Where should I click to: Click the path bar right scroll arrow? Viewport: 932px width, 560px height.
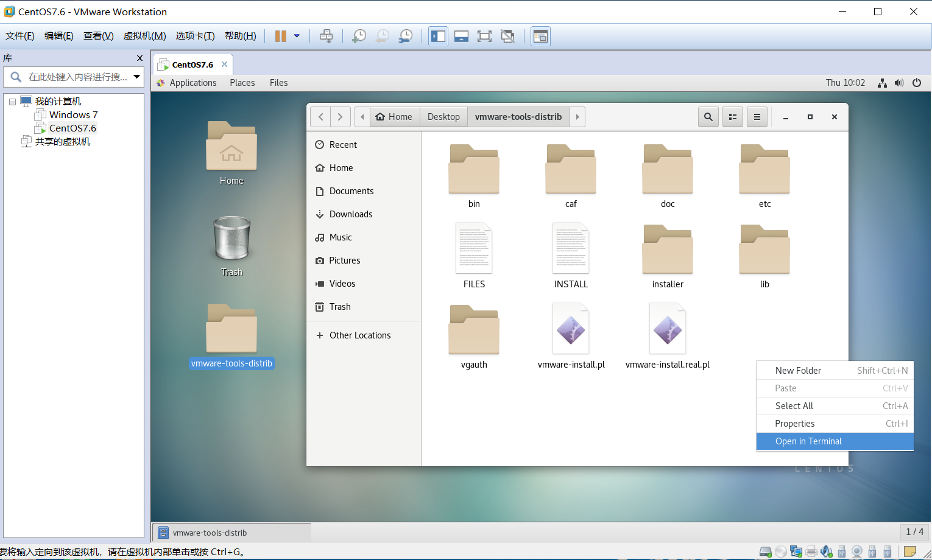[x=577, y=117]
